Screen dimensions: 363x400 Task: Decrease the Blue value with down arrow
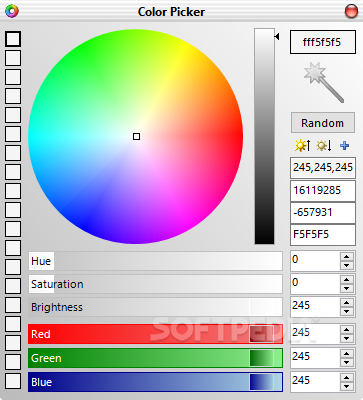click(x=347, y=386)
